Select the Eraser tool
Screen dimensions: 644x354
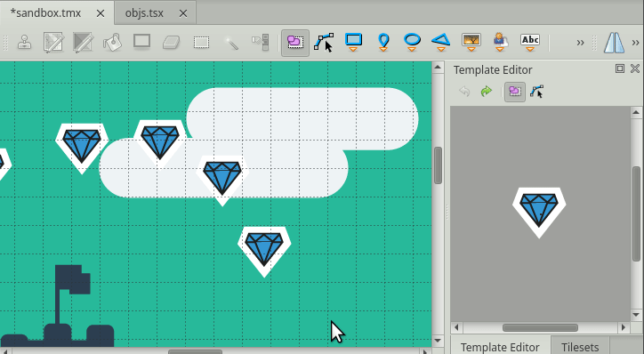pyautogui.click(x=172, y=43)
